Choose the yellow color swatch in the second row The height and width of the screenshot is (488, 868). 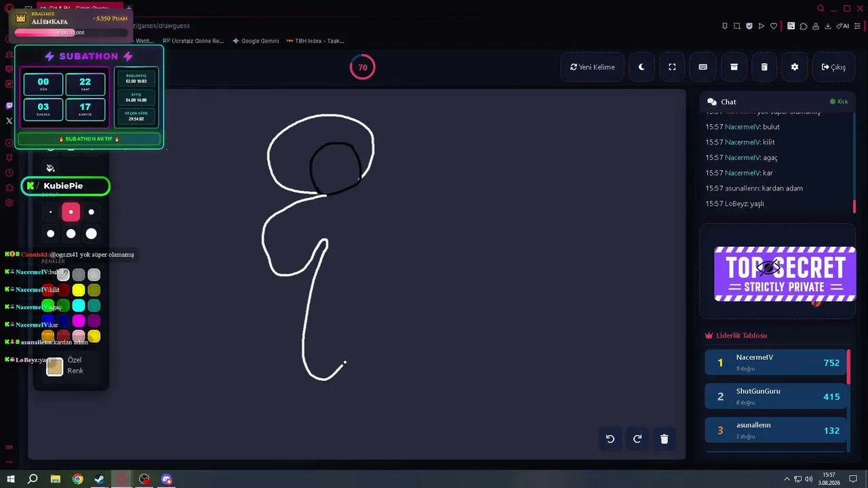coord(79,290)
